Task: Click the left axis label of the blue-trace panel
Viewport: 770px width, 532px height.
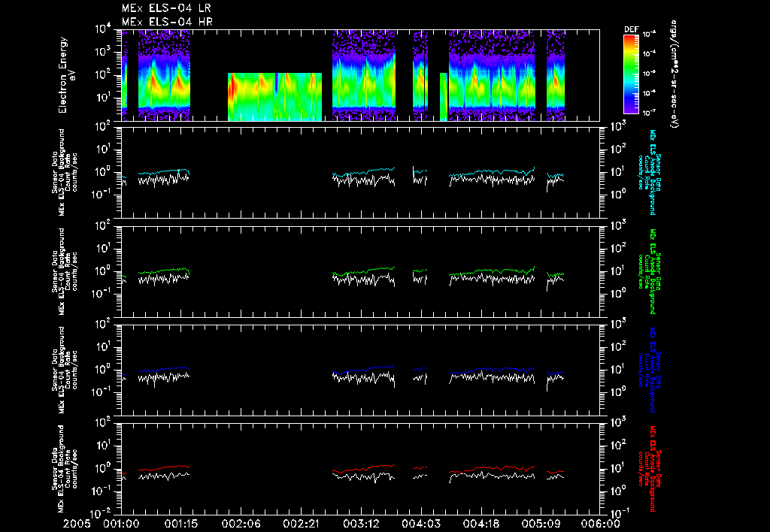Action: pyautogui.click(x=65, y=370)
